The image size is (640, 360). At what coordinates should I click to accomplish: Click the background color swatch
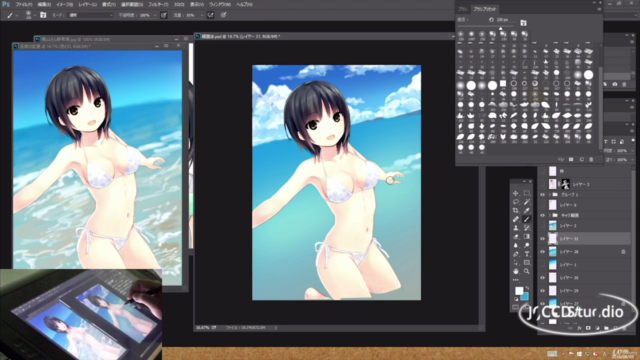click(525, 296)
